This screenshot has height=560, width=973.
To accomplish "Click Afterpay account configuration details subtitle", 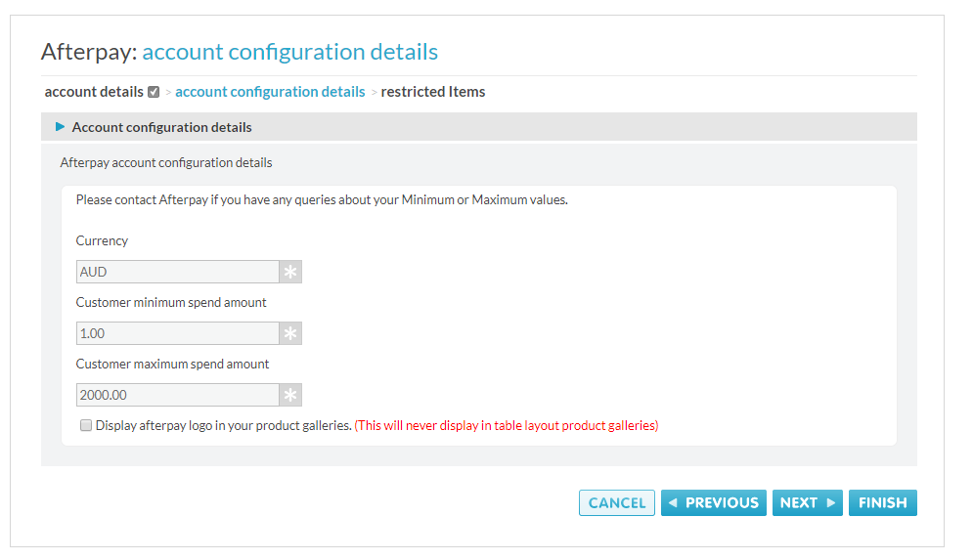I will point(166,162).
